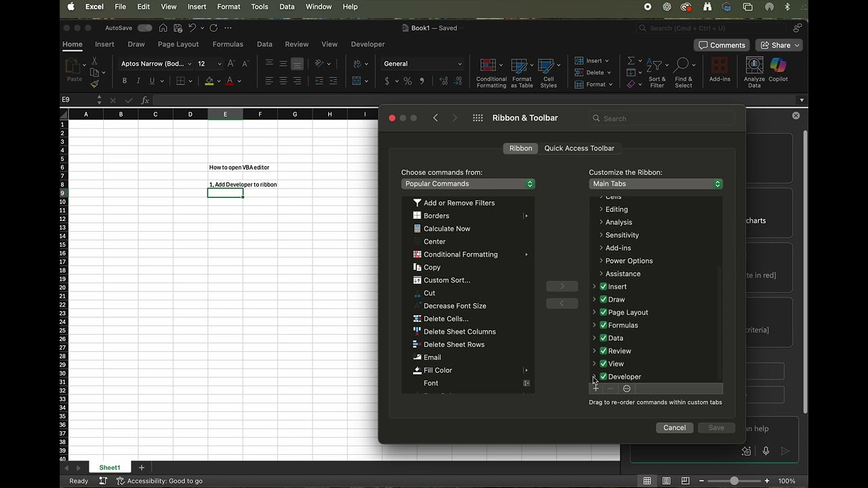The width and height of the screenshot is (868, 488).
Task: Click the Analyze Data icon
Action: coord(754,73)
